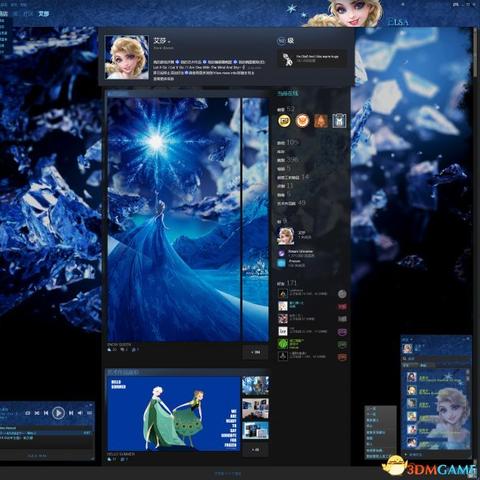Toggle shuffle in the music player
Viewport: 480px width, 480px height.
pos(37,413)
